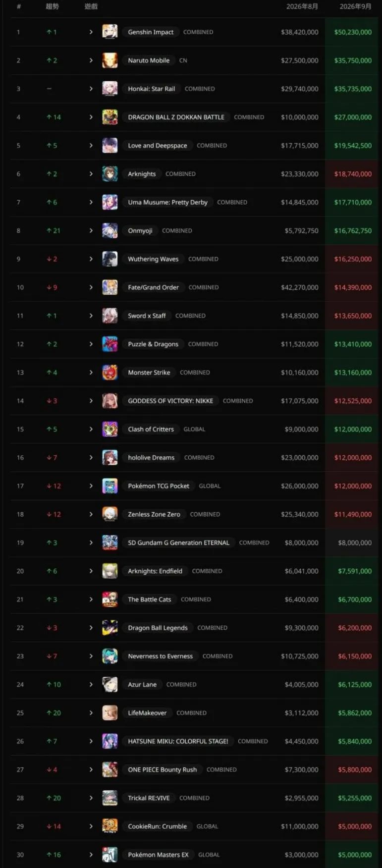Click the Genshin Impact game icon
The image size is (382, 868).
pos(110,32)
